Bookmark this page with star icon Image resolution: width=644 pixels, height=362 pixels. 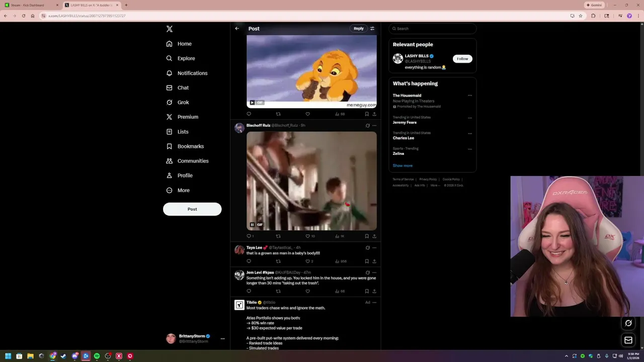point(581,16)
